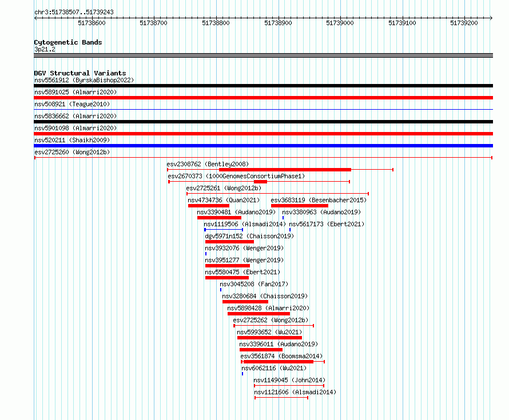Screen dimensions: 509x420
Task: Open variant esv3683119 (Besenbacher2015)
Action: [319, 200]
